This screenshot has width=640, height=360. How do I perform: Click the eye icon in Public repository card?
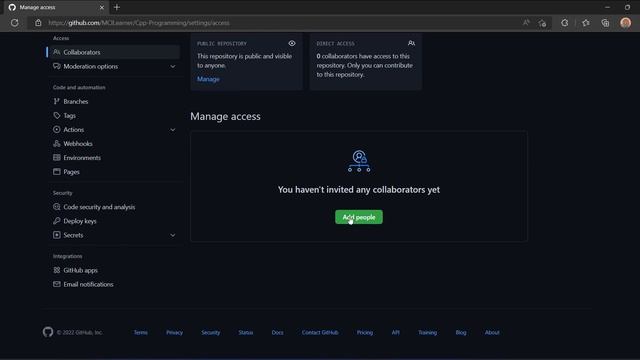coord(292,43)
